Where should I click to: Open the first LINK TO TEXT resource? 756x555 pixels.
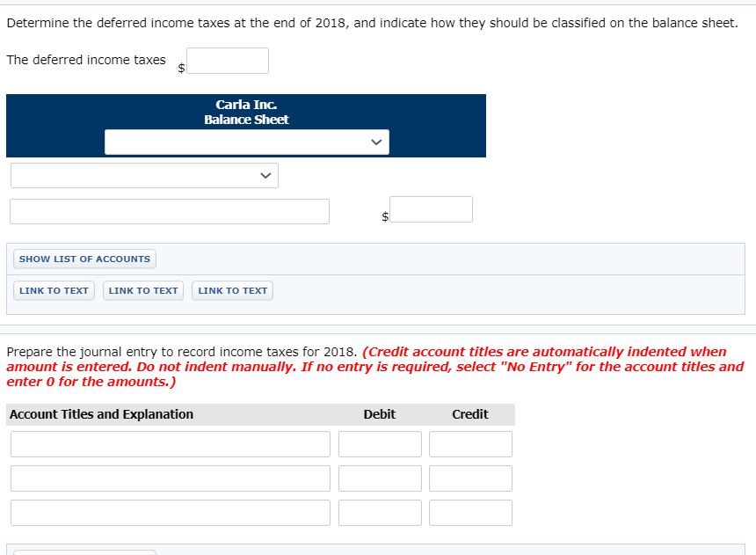click(54, 290)
